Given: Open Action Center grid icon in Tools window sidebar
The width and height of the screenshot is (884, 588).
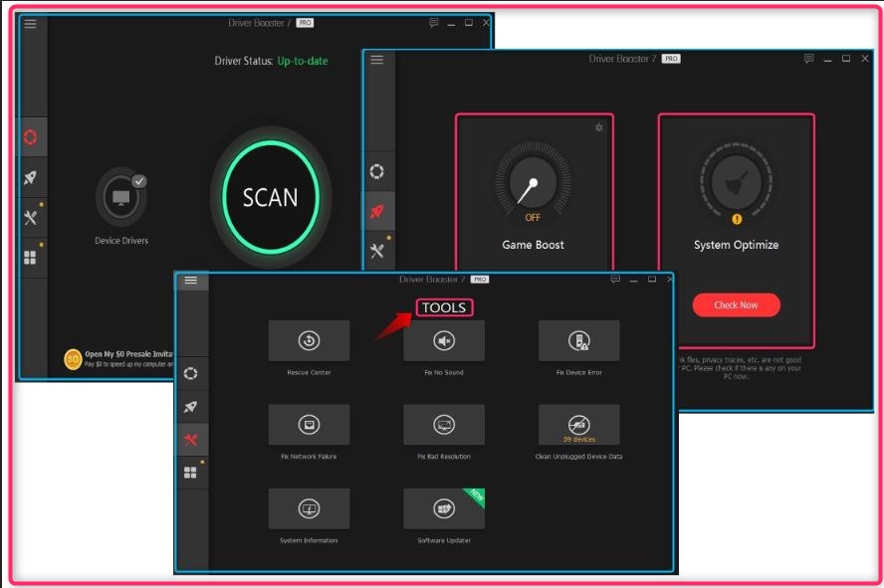Looking at the screenshot, I should tap(190, 472).
